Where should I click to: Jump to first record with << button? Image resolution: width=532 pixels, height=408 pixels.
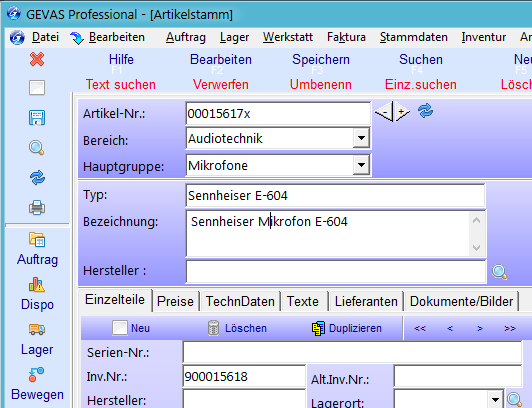click(x=420, y=328)
